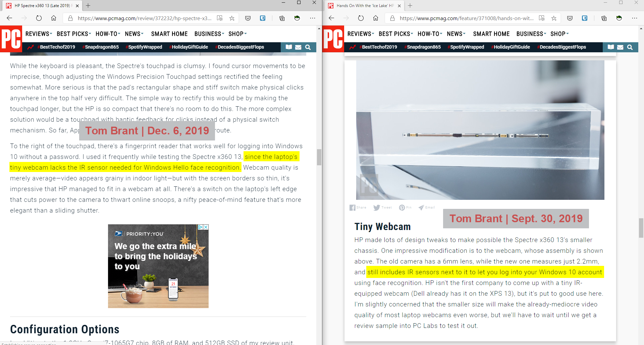
Task: Open #SpotifyWrapped link in right window
Action: [466, 47]
